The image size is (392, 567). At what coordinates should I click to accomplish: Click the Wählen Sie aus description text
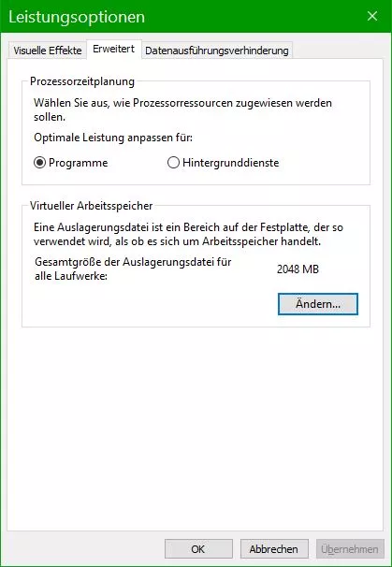(182, 109)
